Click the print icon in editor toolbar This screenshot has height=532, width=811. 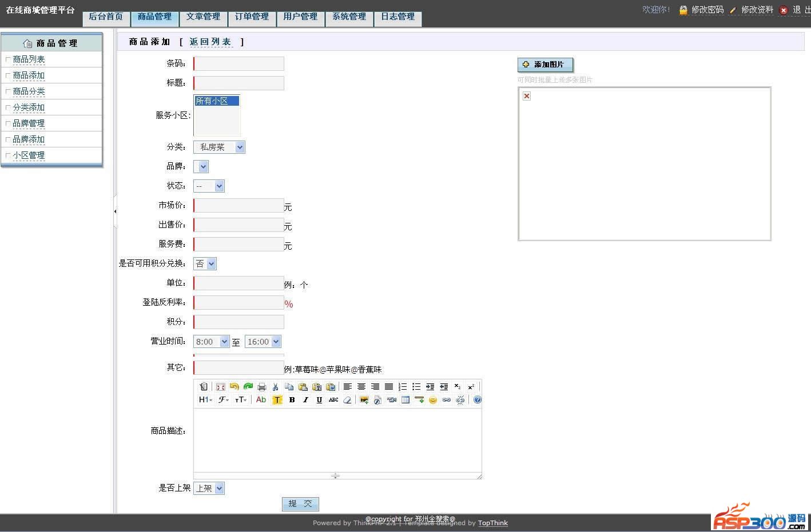261,387
